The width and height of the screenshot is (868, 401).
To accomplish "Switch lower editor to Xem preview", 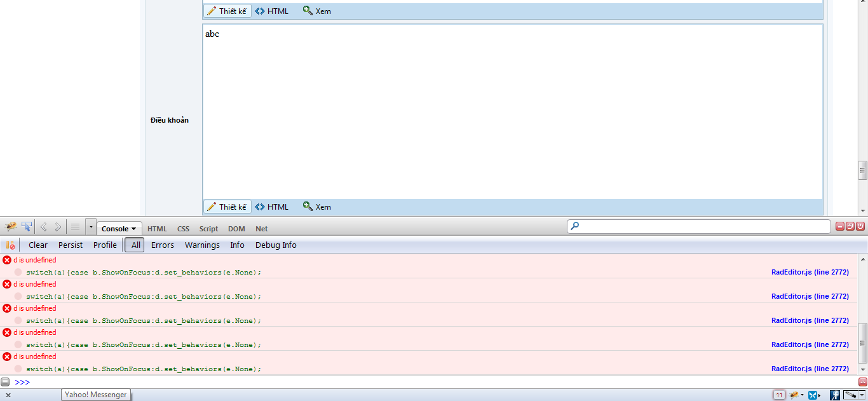I will (317, 207).
